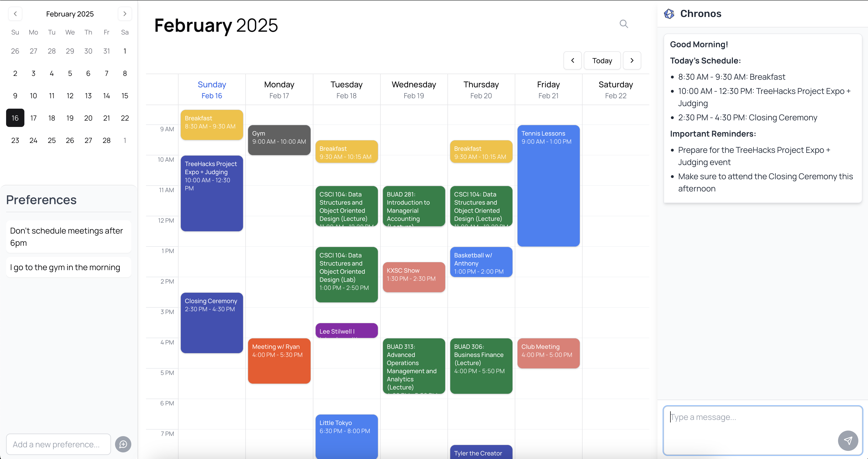Go to next month in mini calendar

[125, 14]
